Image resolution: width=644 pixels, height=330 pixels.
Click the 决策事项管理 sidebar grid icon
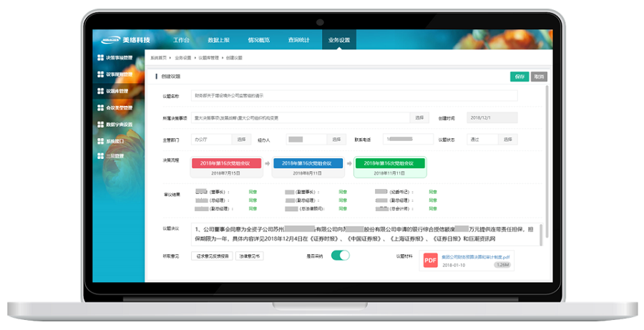100,57
